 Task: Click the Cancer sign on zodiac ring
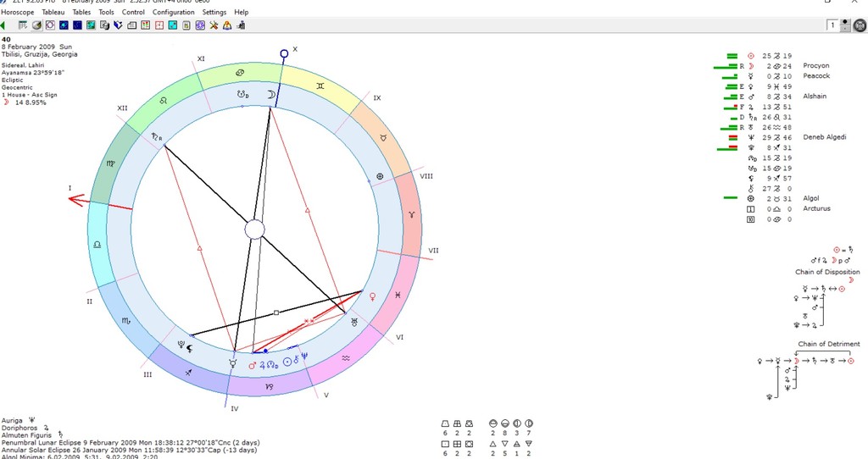point(240,73)
